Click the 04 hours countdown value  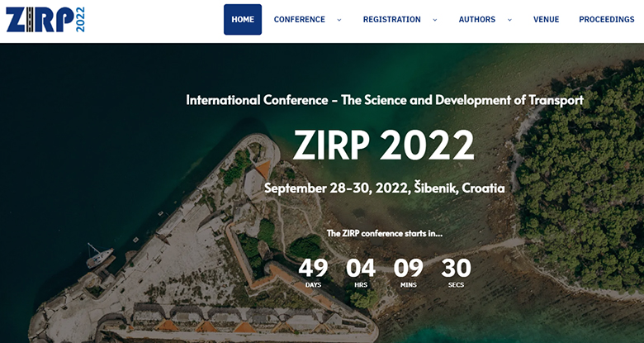[x=361, y=269]
